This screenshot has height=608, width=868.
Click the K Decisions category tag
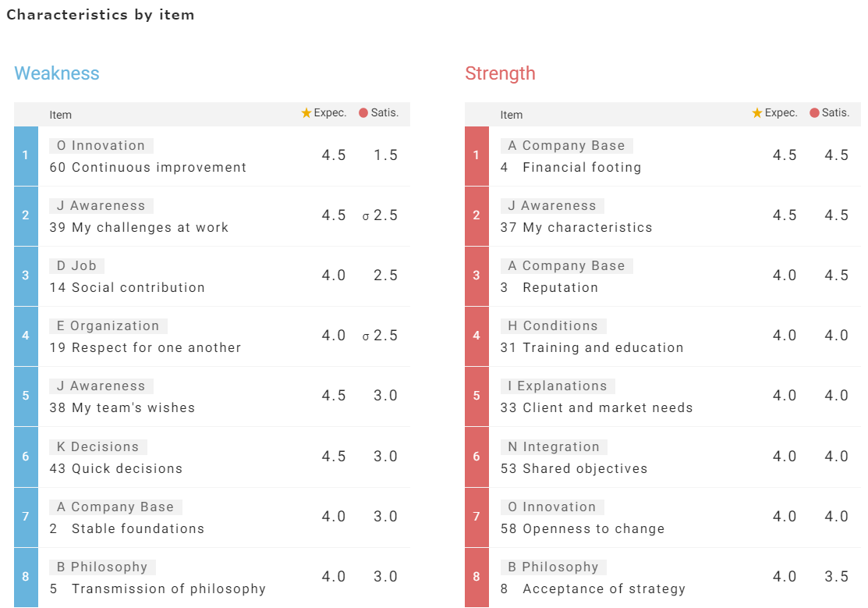click(x=97, y=446)
